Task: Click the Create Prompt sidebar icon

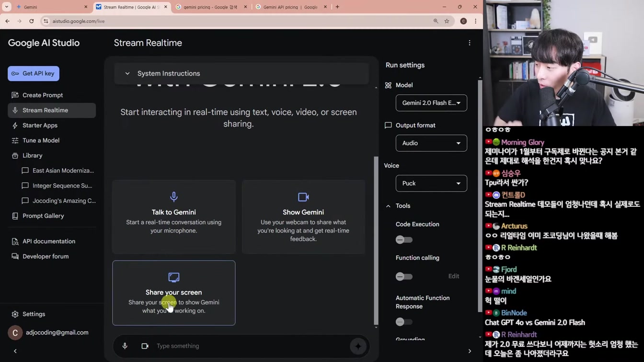Action: point(15,95)
